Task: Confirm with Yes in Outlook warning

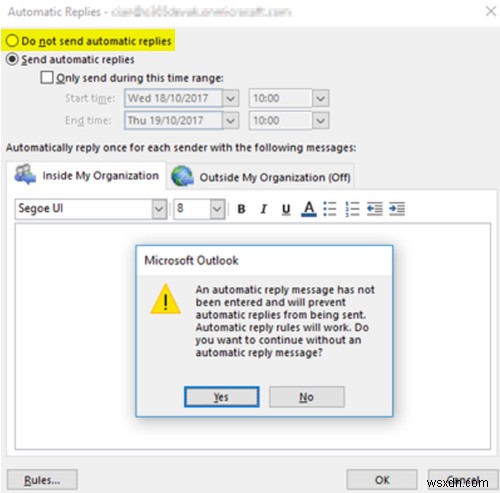Action: pyautogui.click(x=221, y=397)
